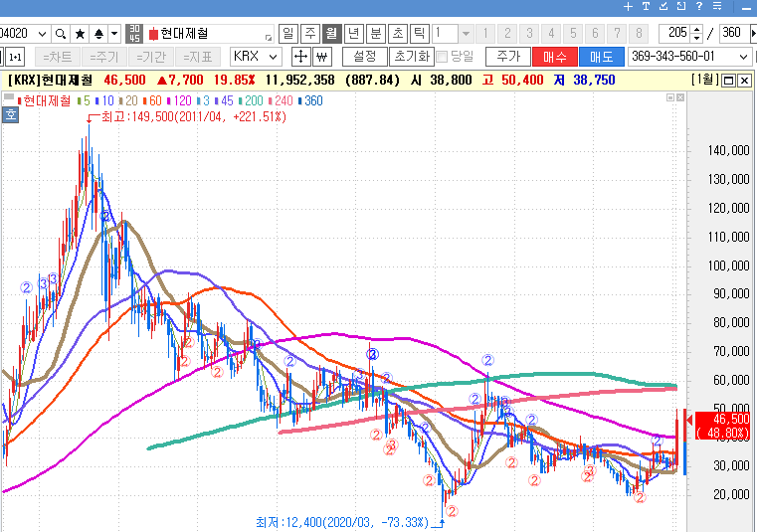Image resolution: width=757 pixels, height=532 pixels.
Task: Close the chart pane with X beside [1월]
Action: click(744, 81)
